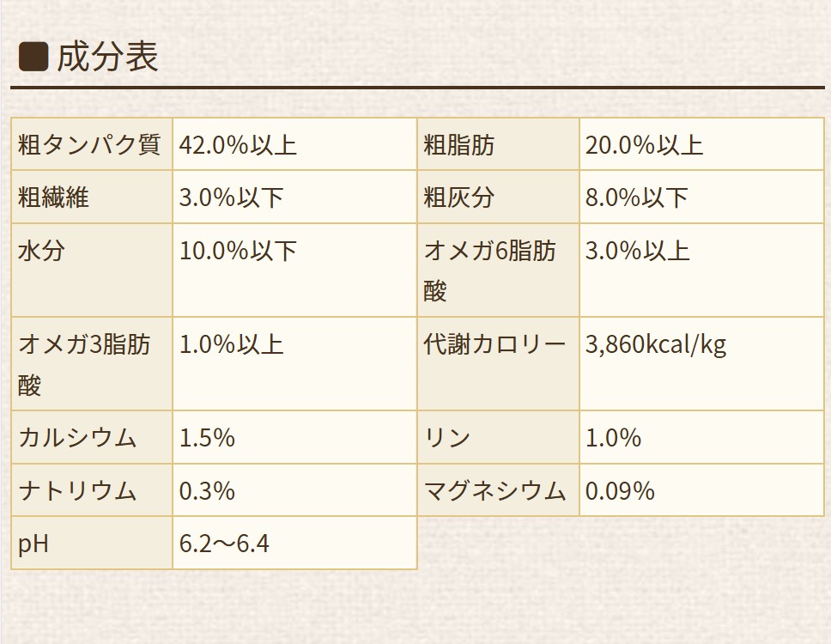Click the 20.0%以上 value cell
The height and width of the screenshot is (644, 831).
point(701,144)
